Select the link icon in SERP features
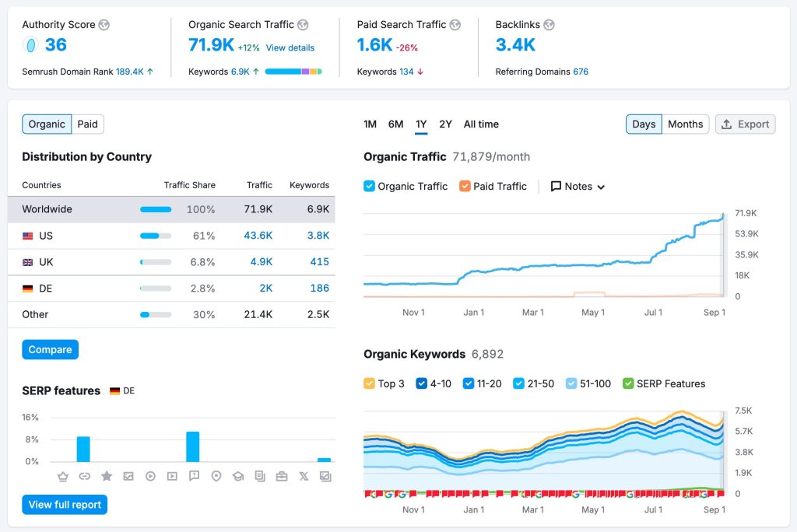The width and height of the screenshot is (797, 532). point(85,476)
